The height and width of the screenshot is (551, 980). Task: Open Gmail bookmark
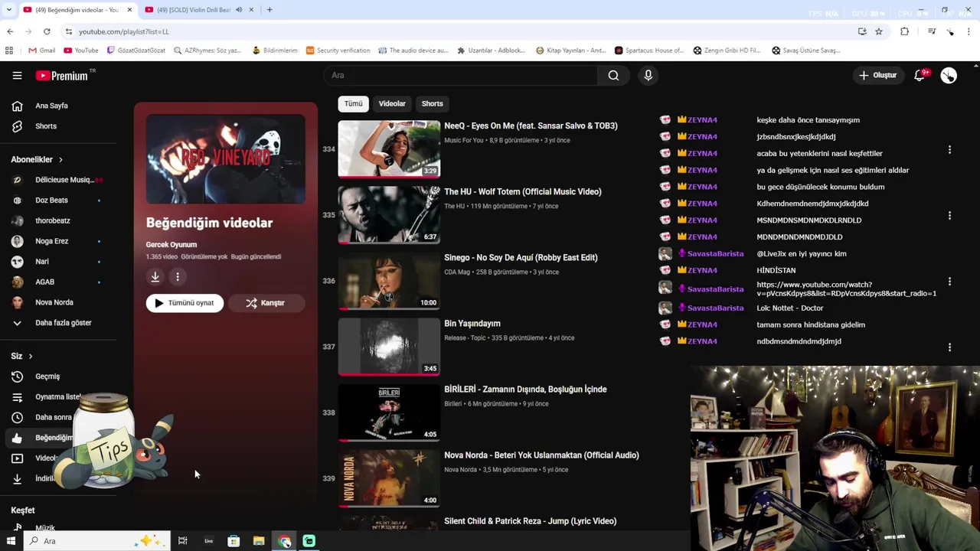click(x=41, y=51)
